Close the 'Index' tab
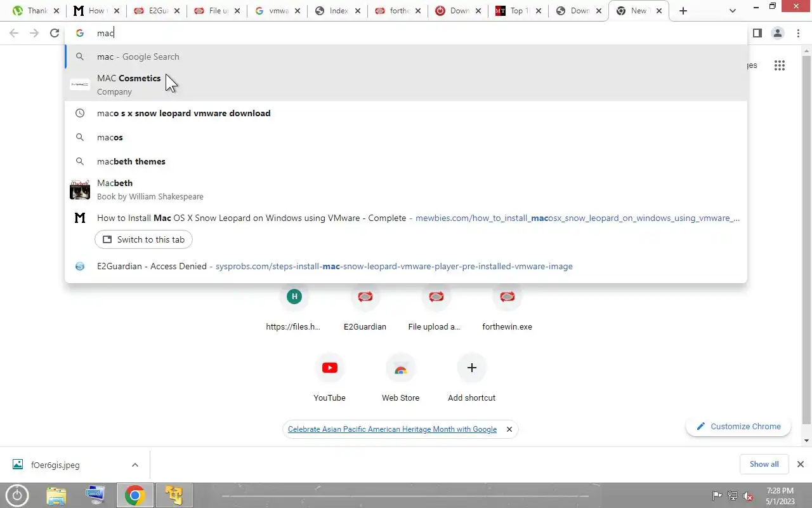Image resolution: width=812 pixels, height=508 pixels. coord(358,11)
